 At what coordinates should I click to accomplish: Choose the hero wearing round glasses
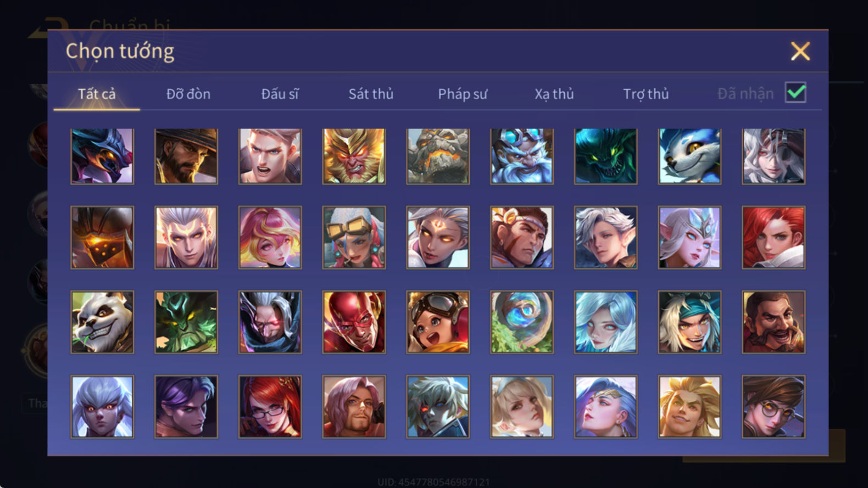coord(774,406)
